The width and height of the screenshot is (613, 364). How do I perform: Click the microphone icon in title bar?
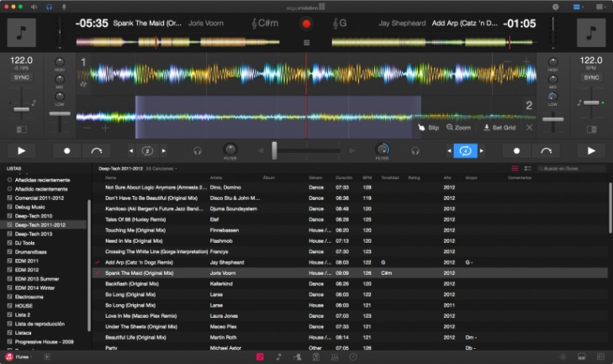click(64, 7)
